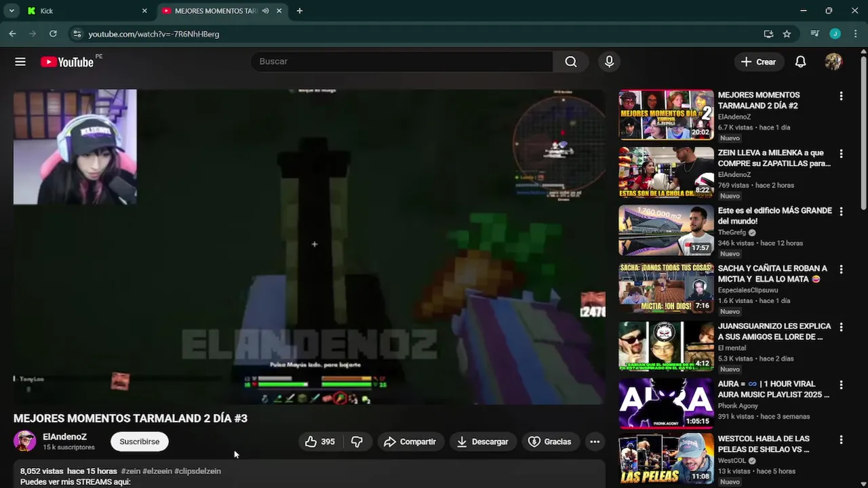Open options for WESTCOL HABLA video
The image size is (868, 488).
841,439
